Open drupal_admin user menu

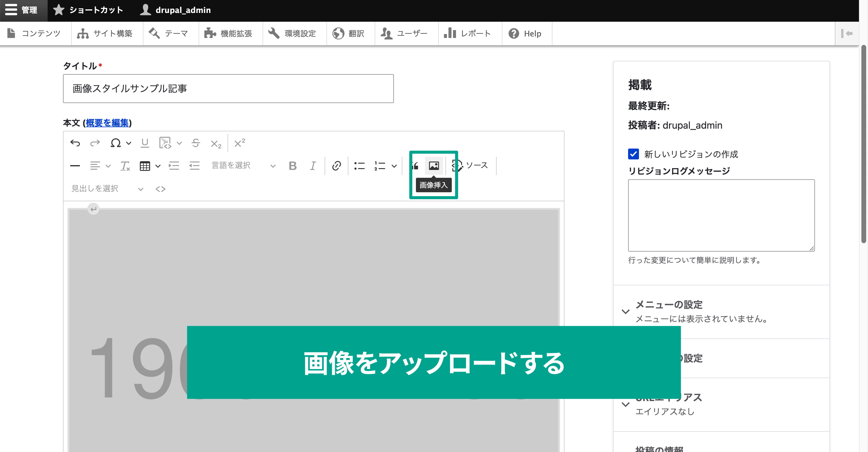click(x=175, y=10)
